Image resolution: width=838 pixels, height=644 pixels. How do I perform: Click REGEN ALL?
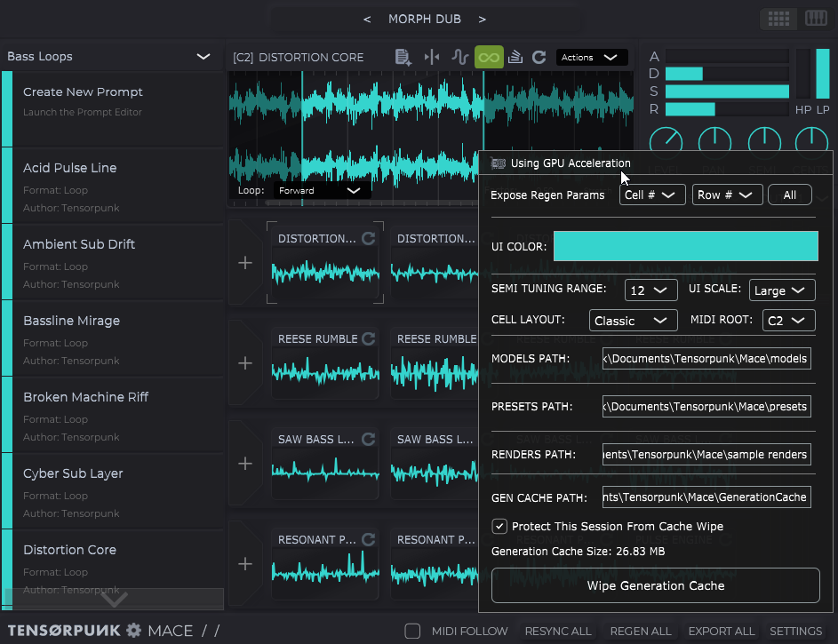pyautogui.click(x=641, y=632)
